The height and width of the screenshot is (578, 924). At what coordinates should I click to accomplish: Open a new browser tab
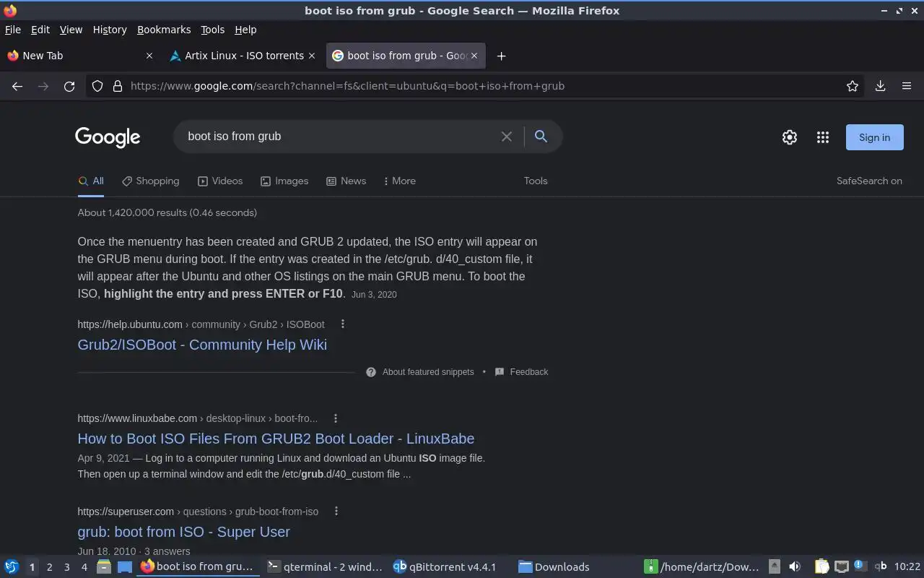[501, 56]
